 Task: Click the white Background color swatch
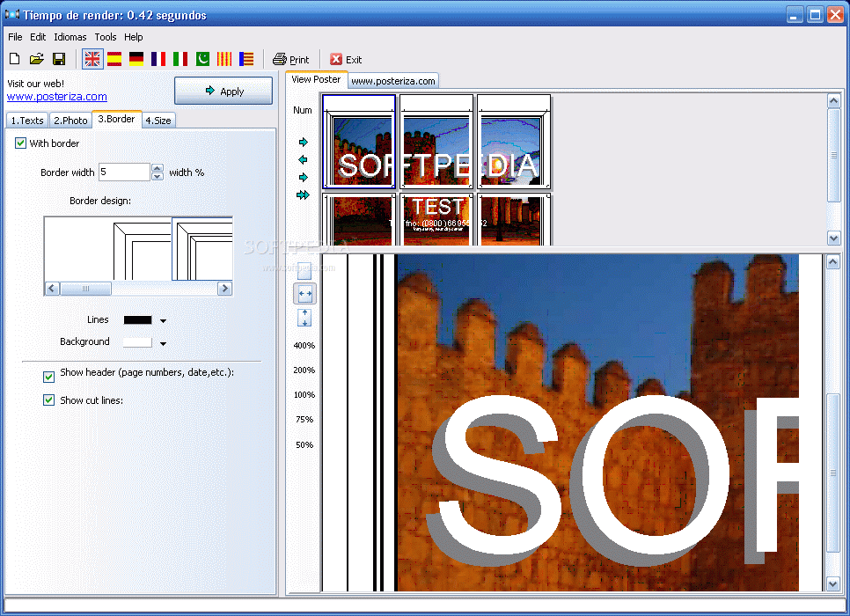[x=137, y=342]
